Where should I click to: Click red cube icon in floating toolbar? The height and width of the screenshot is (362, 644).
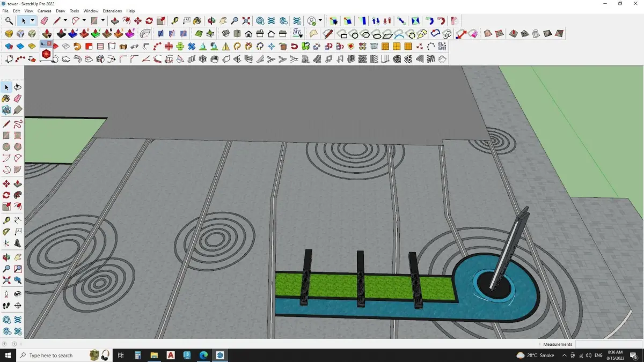coord(46,54)
